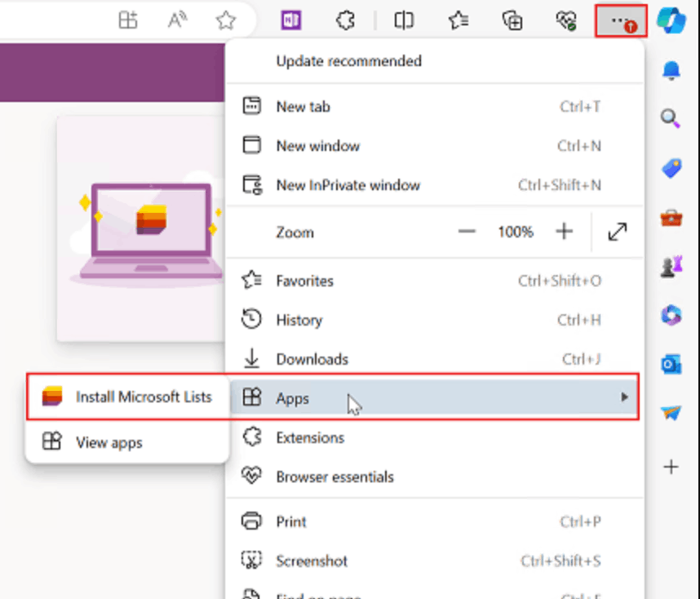Open sidebar Outlook icon
Image resolution: width=700 pixels, height=599 pixels.
pos(671,364)
